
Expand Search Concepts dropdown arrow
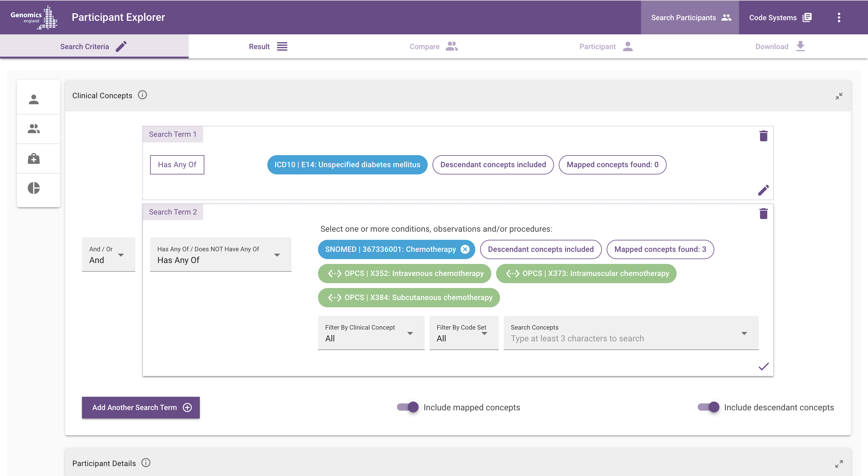pos(744,333)
